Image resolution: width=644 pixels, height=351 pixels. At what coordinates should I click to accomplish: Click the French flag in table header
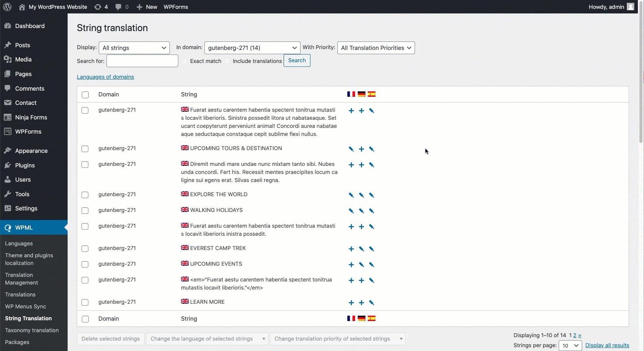coord(351,94)
